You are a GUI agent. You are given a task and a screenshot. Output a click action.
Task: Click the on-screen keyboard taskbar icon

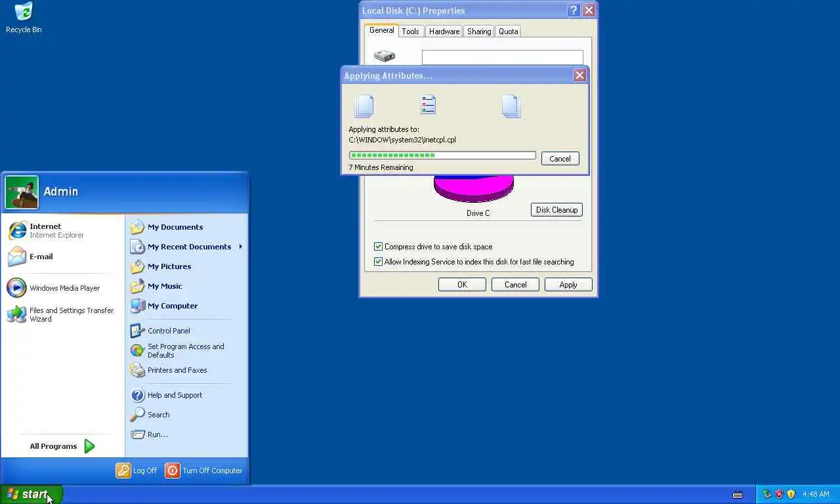click(x=738, y=495)
